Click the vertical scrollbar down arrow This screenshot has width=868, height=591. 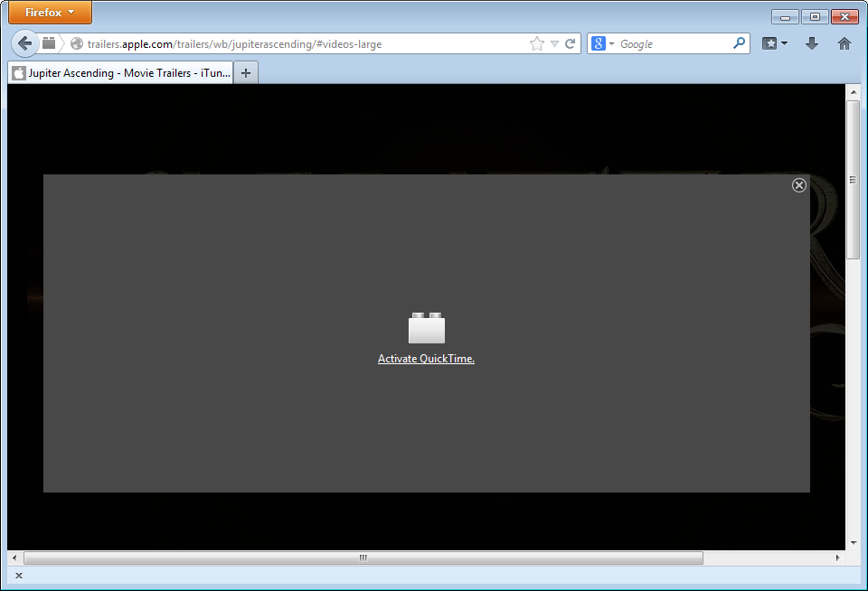(x=853, y=543)
